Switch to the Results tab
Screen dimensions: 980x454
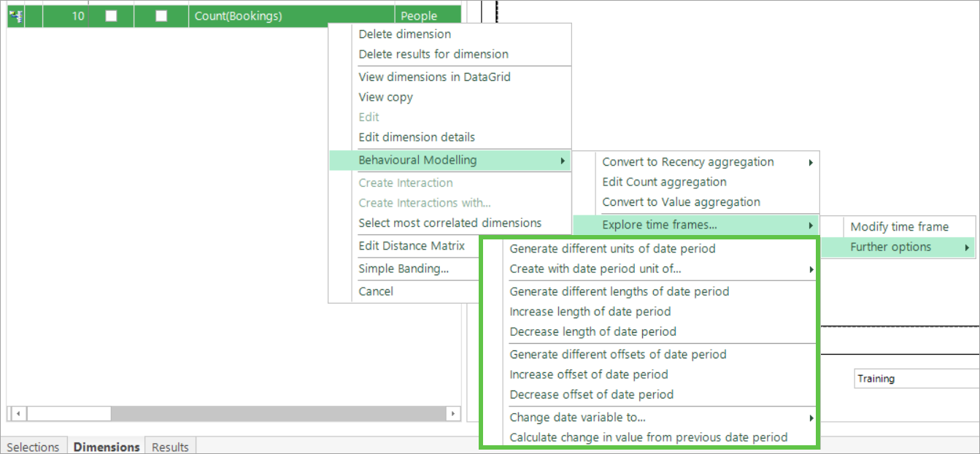click(171, 447)
